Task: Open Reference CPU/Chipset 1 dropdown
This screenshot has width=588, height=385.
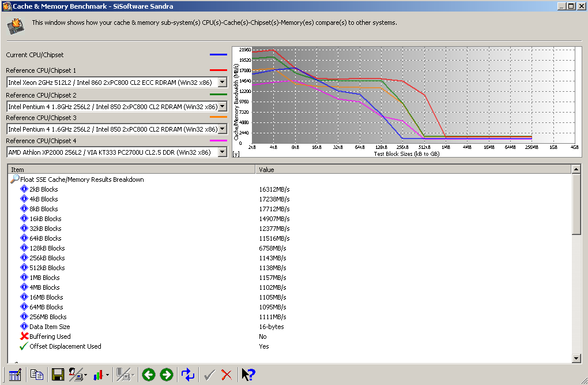Action: point(223,83)
